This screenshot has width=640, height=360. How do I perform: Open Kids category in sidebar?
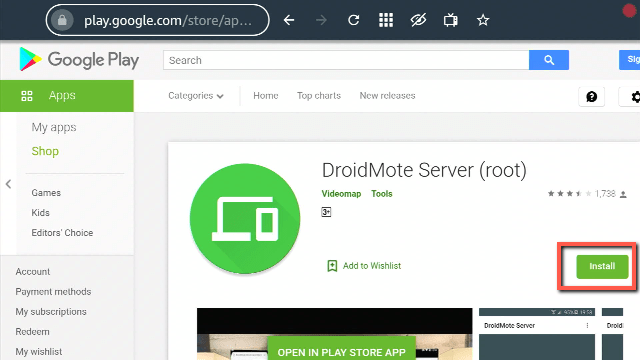[40, 213]
